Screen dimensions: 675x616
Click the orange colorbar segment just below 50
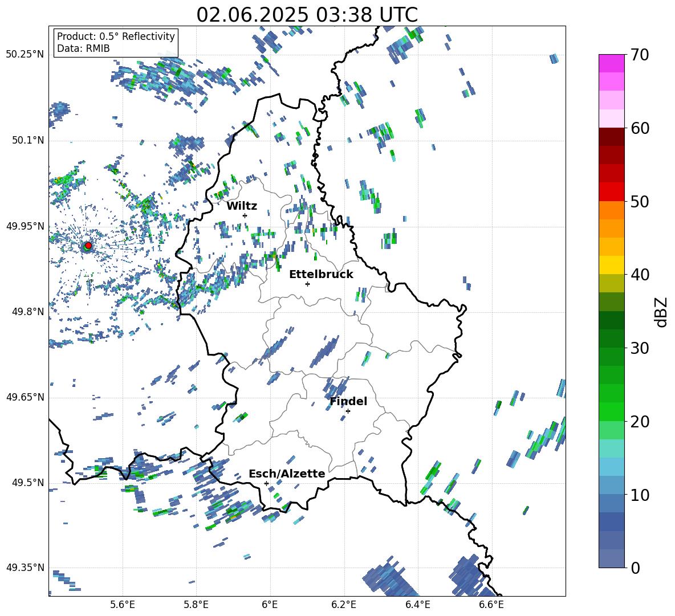611,210
